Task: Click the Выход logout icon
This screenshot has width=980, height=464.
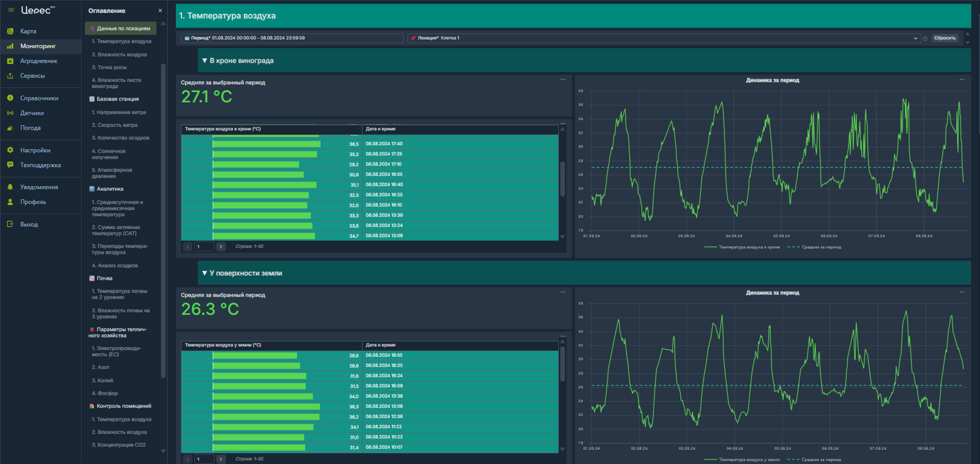Action: pyautogui.click(x=10, y=224)
